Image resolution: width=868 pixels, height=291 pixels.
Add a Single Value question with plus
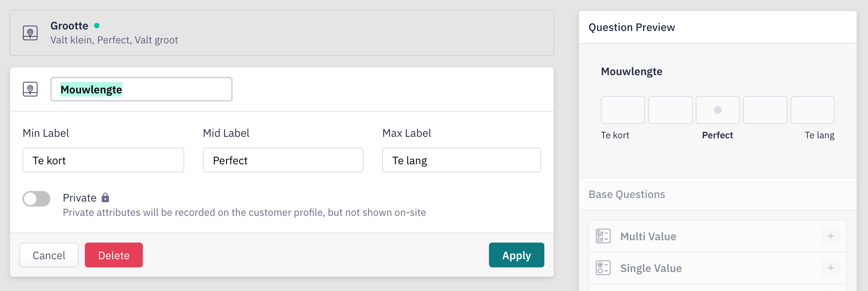tap(830, 268)
